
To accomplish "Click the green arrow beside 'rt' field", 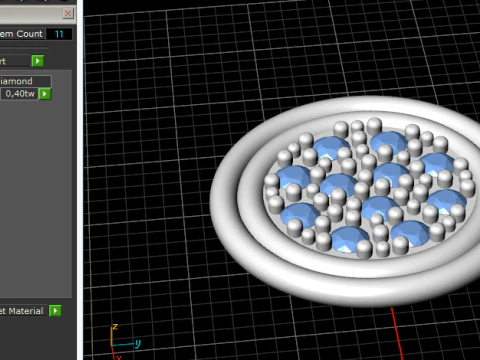I will pos(38,61).
